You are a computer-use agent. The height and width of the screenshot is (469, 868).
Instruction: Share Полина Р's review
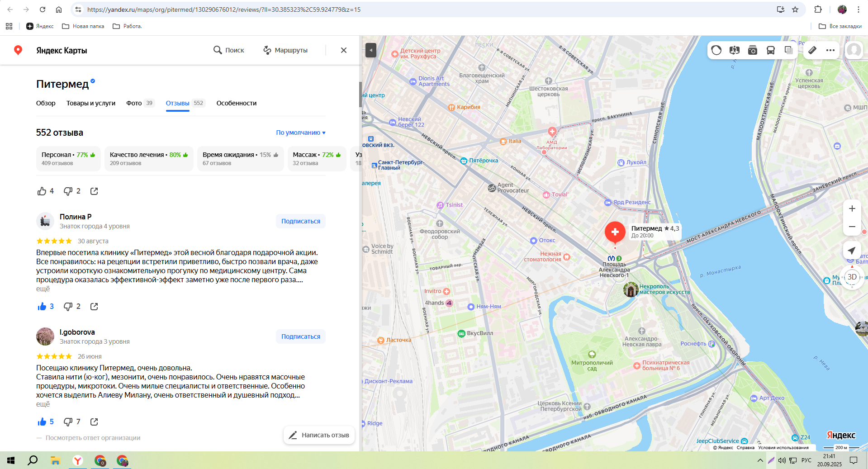[94, 307]
